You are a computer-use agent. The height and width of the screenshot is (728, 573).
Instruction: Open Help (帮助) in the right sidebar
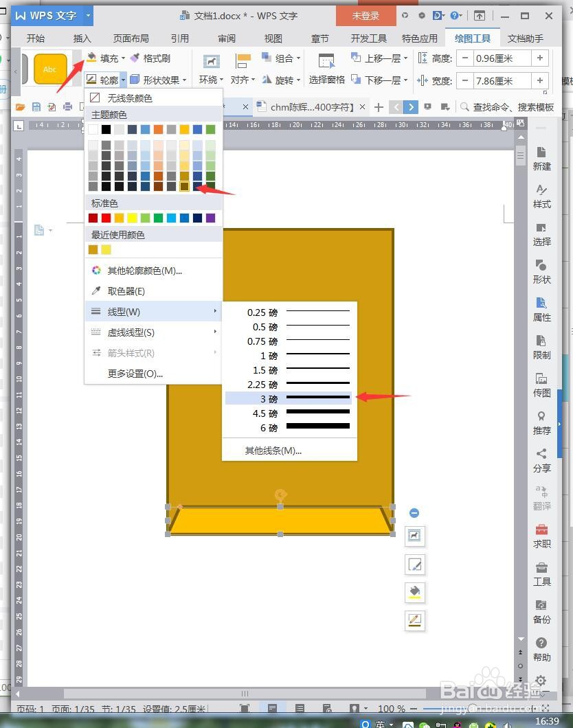pos(541,650)
